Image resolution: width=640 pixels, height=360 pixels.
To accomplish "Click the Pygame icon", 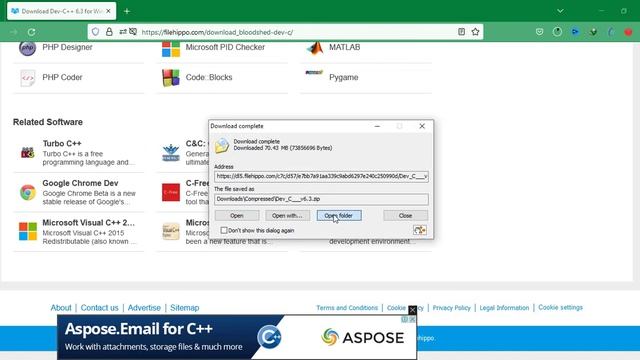I will [314, 73].
